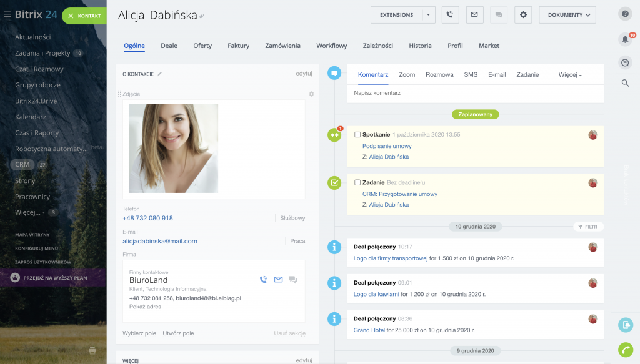Open the gear settings icon in header

524,15
